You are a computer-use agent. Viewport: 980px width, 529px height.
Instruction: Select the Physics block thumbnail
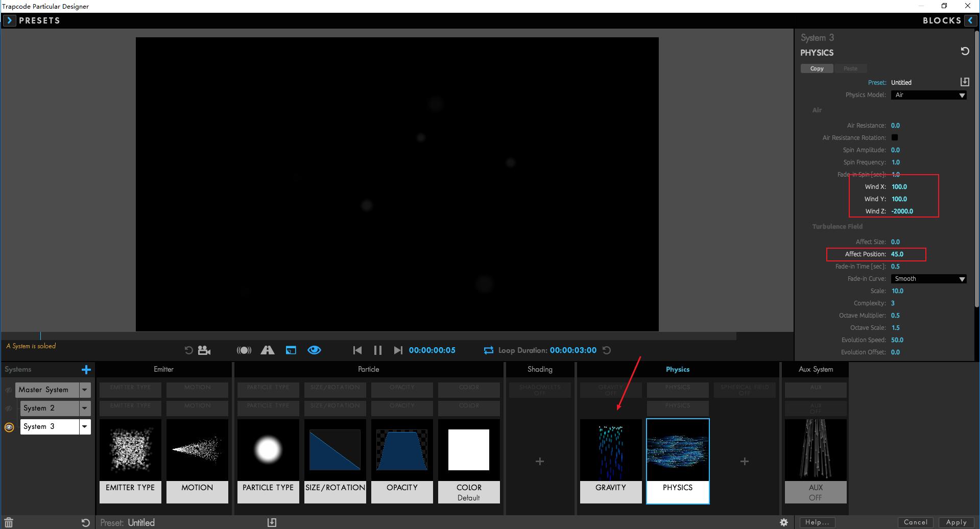(678, 462)
